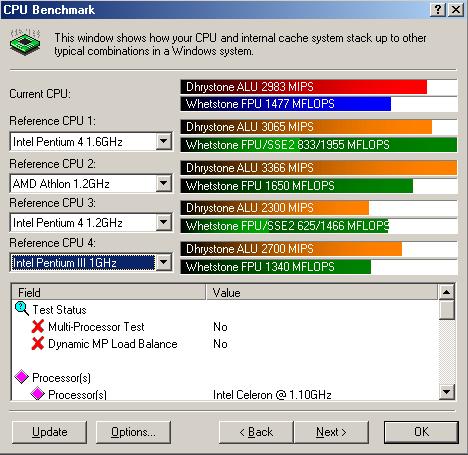Screen dimensions: 468x455
Task: Click Intel Pentium 4 1.2GHz combo box
Action: [91, 222]
